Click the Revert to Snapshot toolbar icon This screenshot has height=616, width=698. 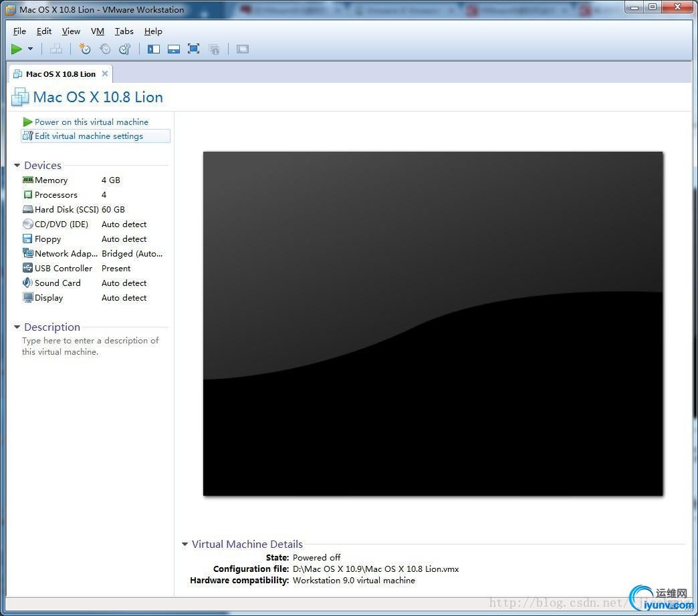tap(105, 49)
